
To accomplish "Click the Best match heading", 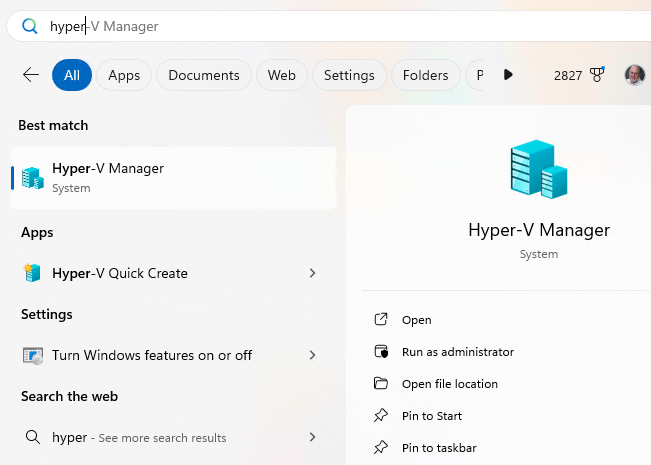I will 53,125.
